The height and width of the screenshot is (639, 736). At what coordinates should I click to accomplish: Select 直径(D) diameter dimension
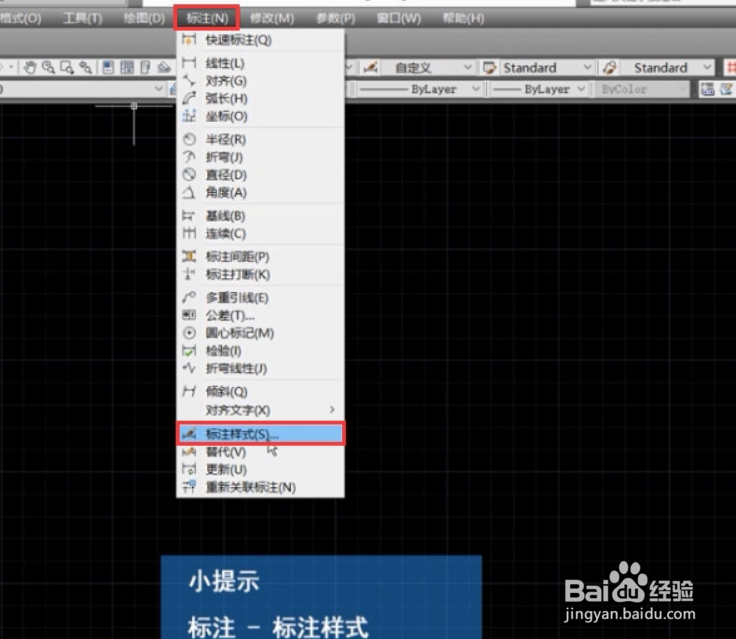pos(261,175)
